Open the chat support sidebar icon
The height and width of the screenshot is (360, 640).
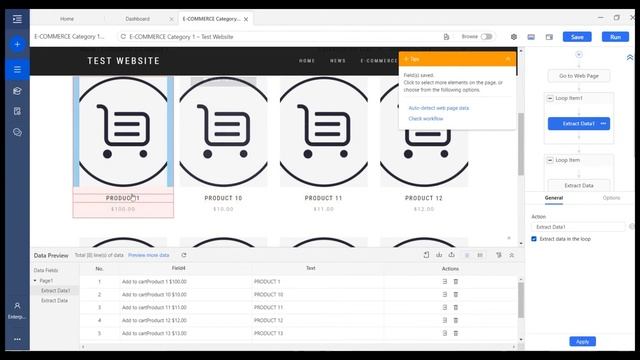pos(17,132)
